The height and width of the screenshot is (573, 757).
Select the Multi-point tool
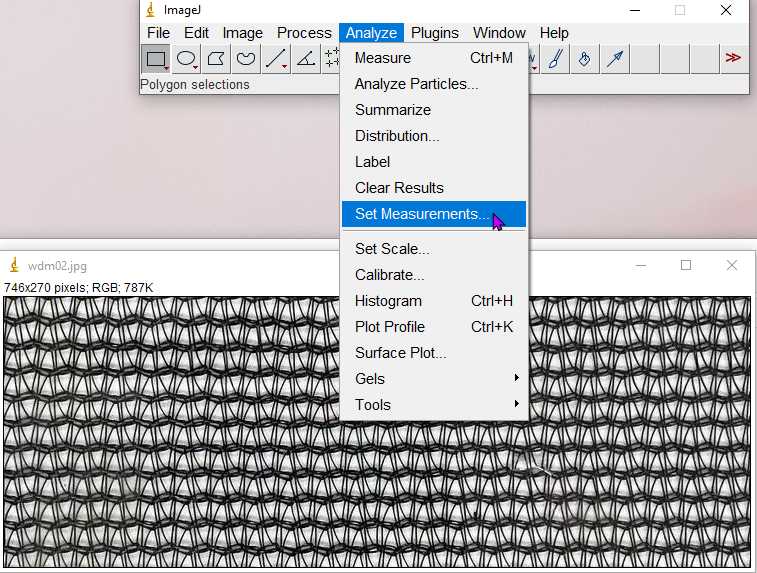[x=332, y=59]
